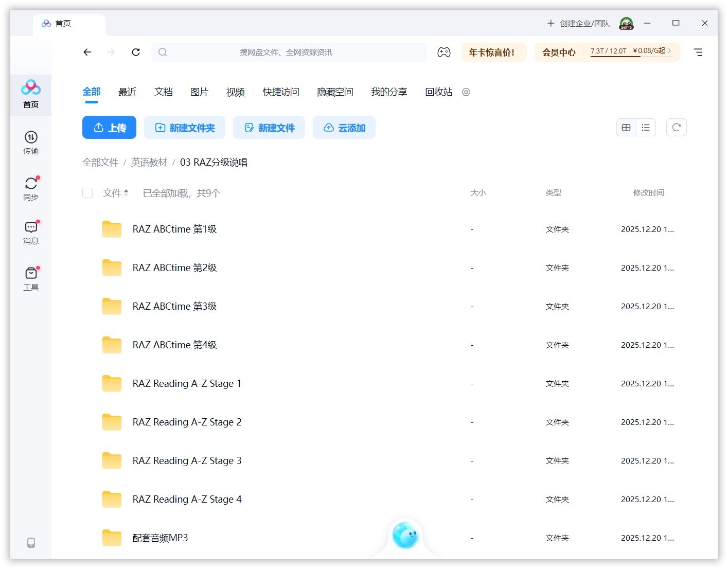Open the RAZ Reading A-Z Stage 1 folder
Image resolution: width=728 pixels, height=569 pixels.
[x=187, y=383]
